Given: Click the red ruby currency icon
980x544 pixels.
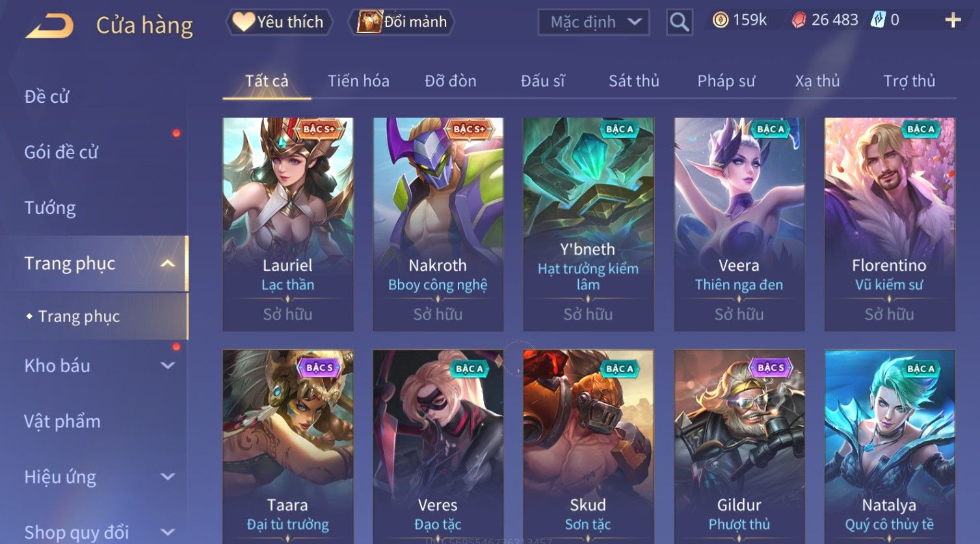Looking at the screenshot, I should coord(799,20).
